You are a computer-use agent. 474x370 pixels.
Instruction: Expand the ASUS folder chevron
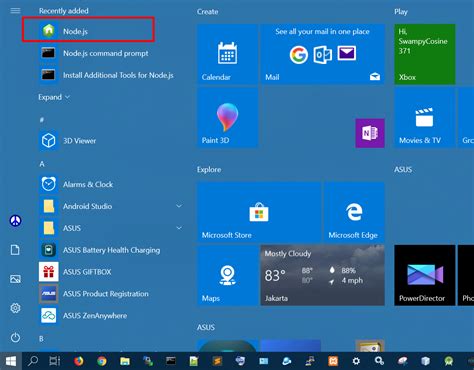pos(179,228)
